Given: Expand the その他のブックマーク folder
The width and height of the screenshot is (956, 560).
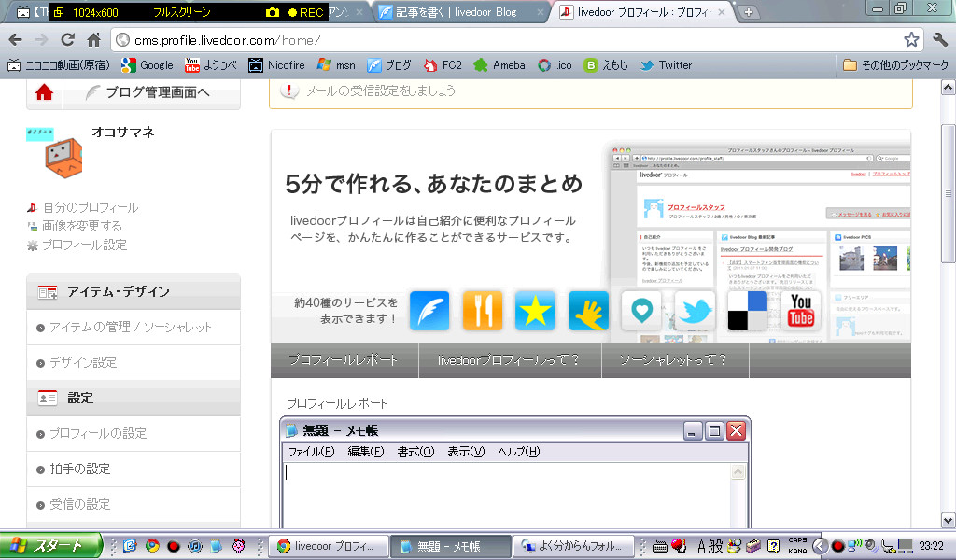Looking at the screenshot, I should click(x=895, y=65).
